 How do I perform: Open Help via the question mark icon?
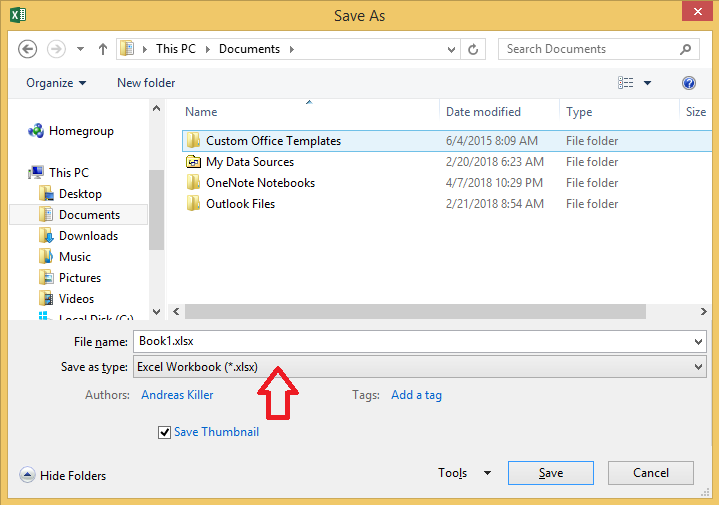click(x=689, y=83)
